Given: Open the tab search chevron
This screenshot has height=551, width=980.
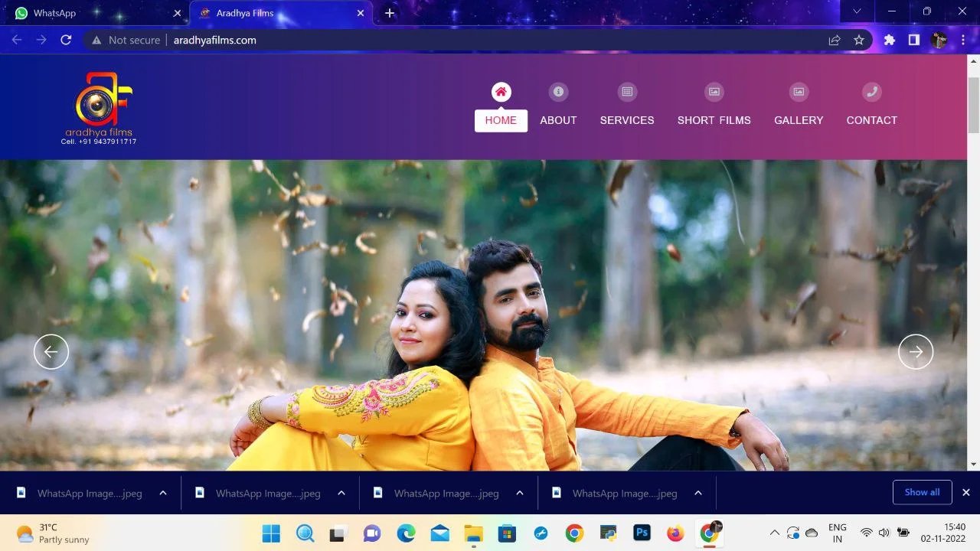Looking at the screenshot, I should [x=857, y=11].
